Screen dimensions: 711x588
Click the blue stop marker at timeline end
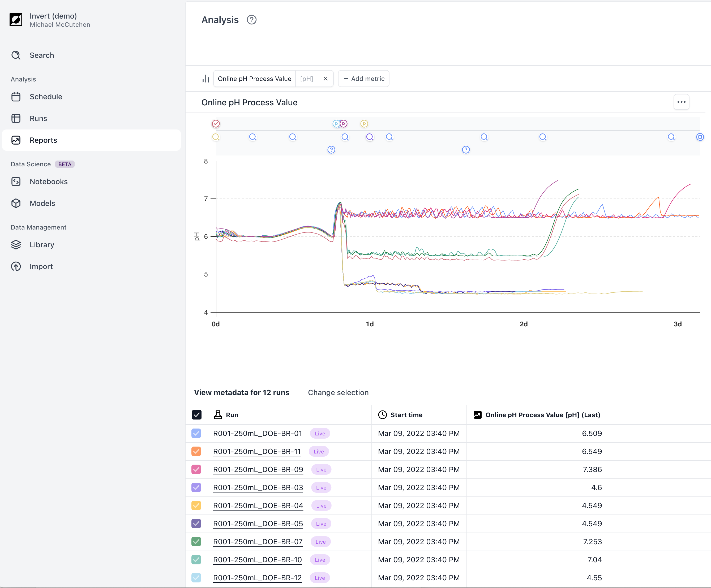tap(700, 137)
